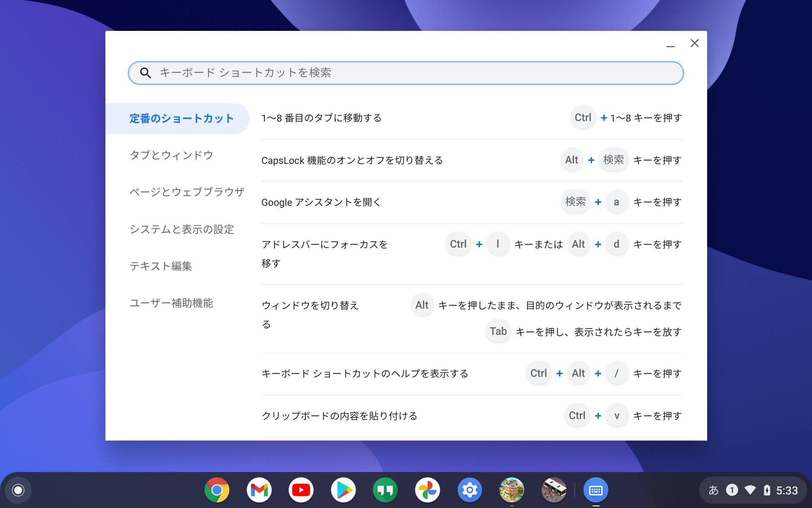Open Chrome from the shelf
This screenshot has width=812, height=508.
tap(217, 490)
